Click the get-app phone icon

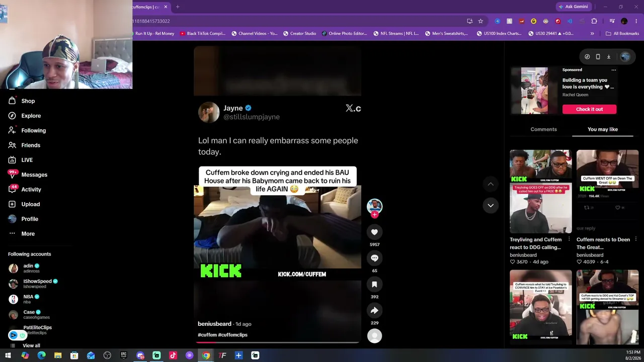tap(598, 57)
